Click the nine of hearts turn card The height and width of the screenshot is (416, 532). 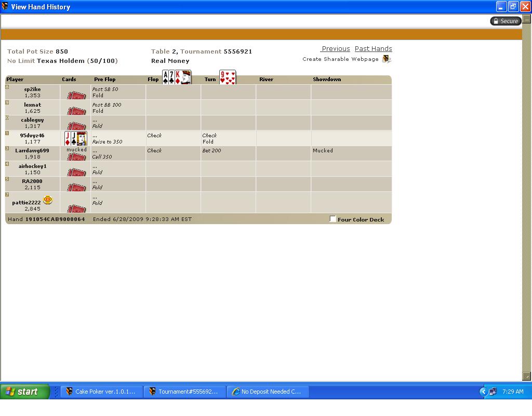228,77
